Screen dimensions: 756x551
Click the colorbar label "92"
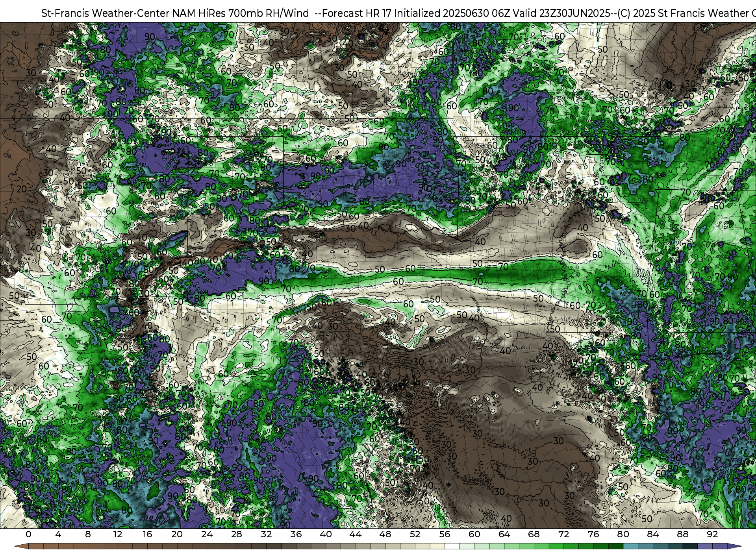click(x=712, y=534)
